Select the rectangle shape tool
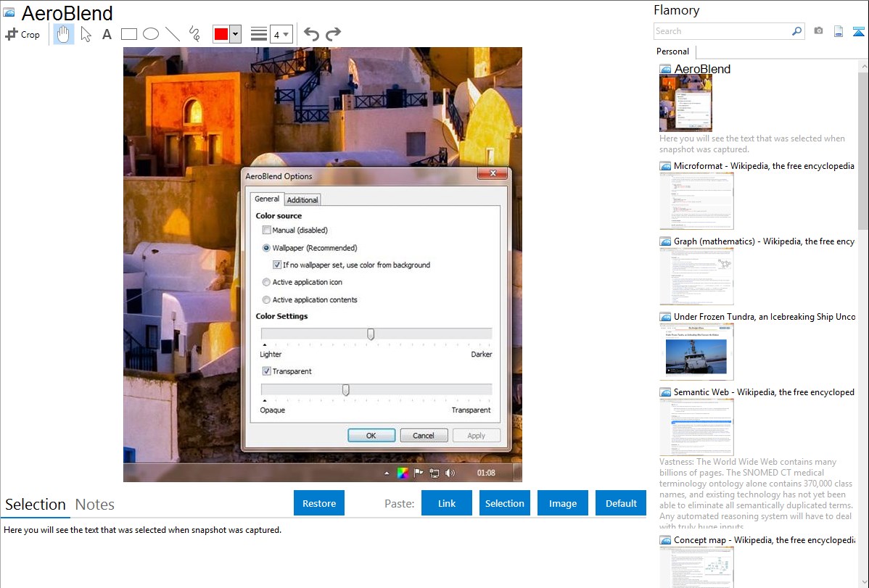 coord(128,34)
